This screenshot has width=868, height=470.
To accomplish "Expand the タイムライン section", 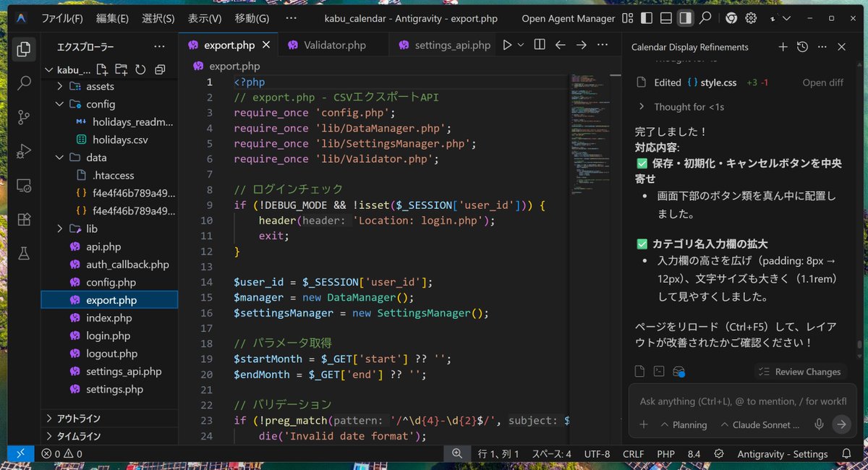I will tap(110, 436).
